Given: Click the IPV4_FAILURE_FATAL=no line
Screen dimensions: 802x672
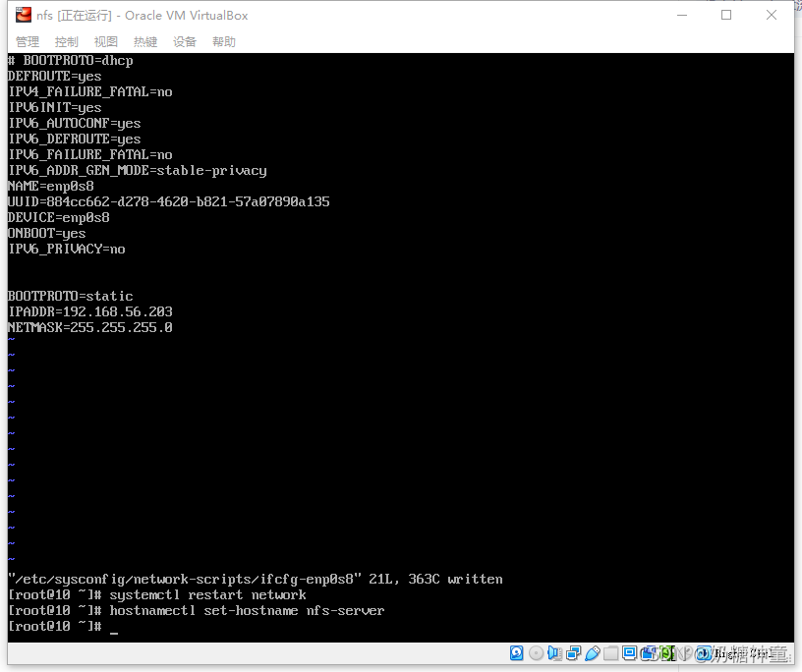Looking at the screenshot, I should click(90, 91).
